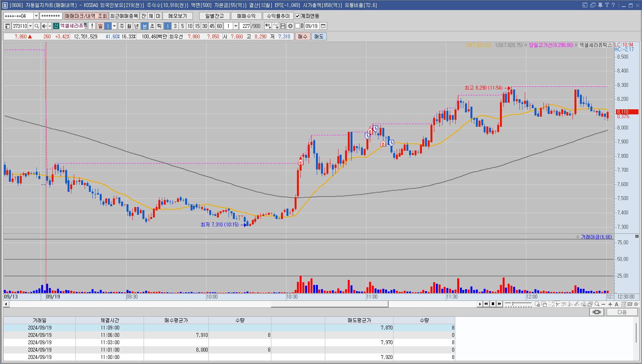This screenshot has height=364, width=642.
Task: Click the 최근매매종목 button
Action: click(x=124, y=16)
